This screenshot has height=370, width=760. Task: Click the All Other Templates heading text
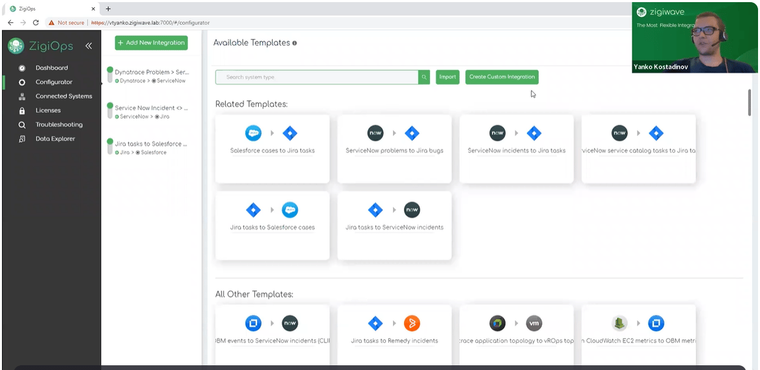(254, 294)
